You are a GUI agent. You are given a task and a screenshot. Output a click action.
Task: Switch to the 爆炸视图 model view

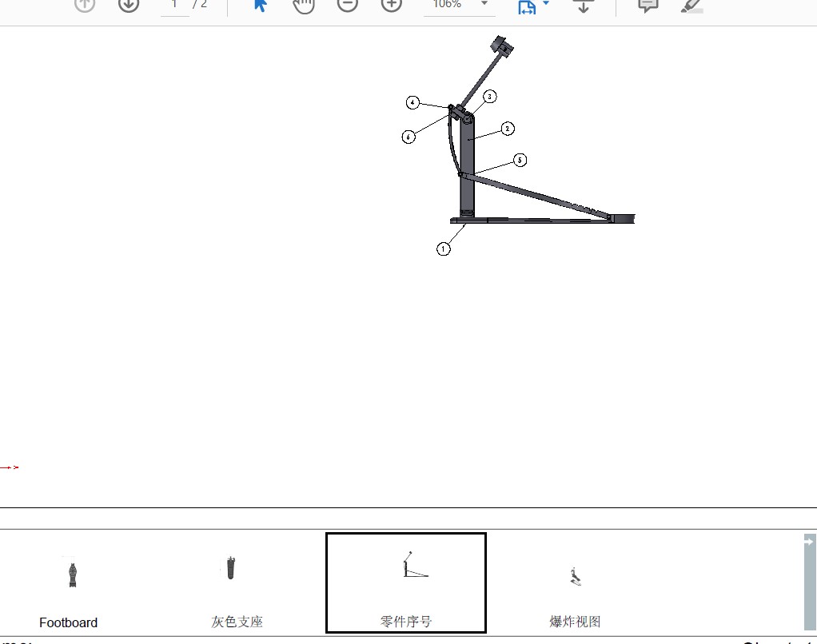tap(575, 583)
